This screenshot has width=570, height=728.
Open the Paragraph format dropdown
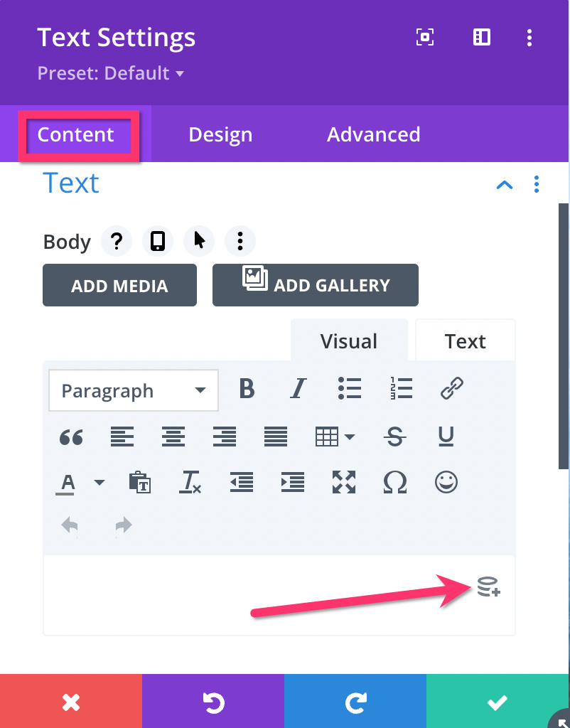[134, 390]
